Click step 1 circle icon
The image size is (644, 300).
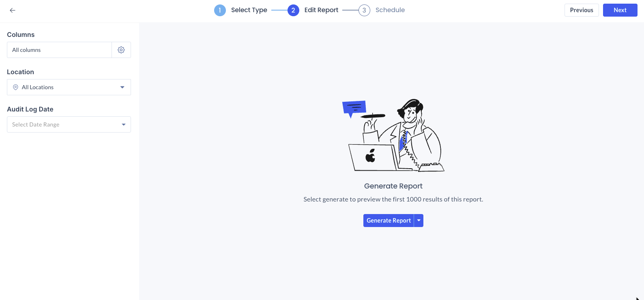[x=220, y=10]
